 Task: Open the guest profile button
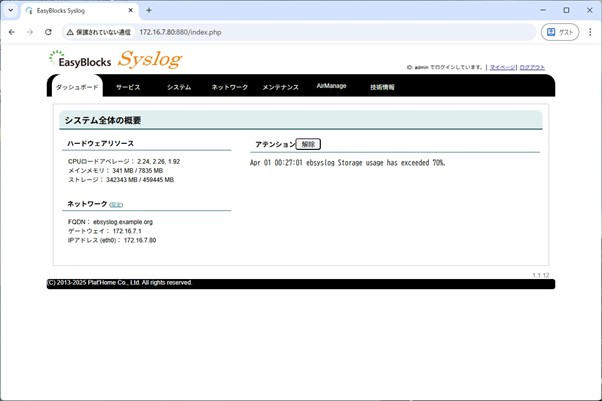[560, 32]
